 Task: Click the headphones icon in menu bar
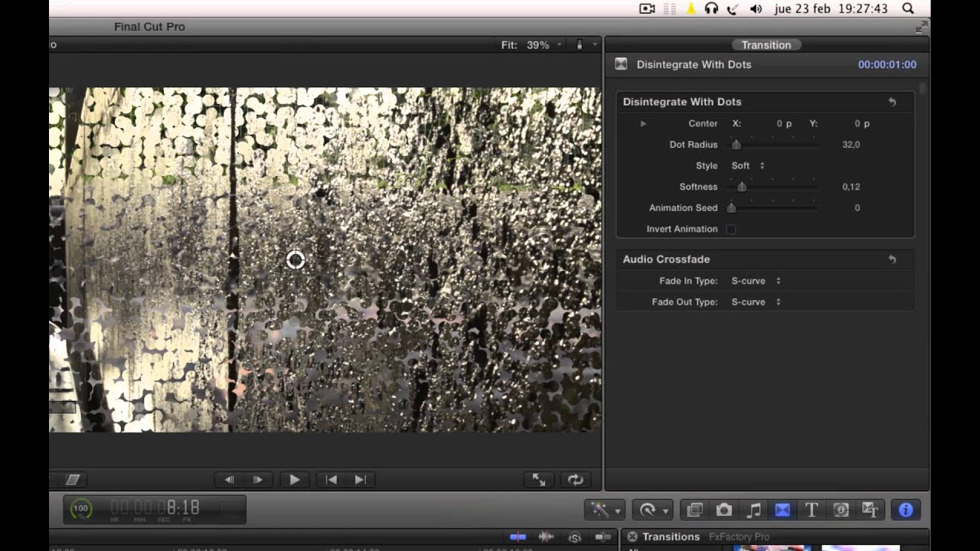click(711, 8)
